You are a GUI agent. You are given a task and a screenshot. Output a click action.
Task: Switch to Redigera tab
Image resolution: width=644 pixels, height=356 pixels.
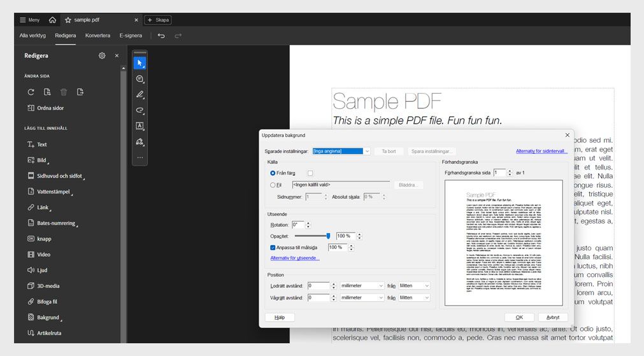tap(66, 36)
